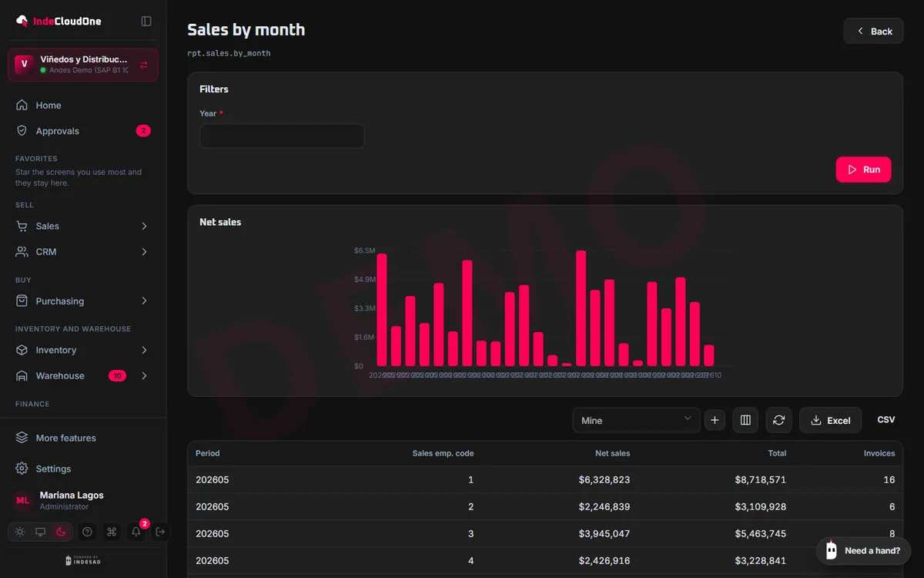Click the Warehouse building icon
Viewport: 924px width, 578px height.
tap(22, 375)
